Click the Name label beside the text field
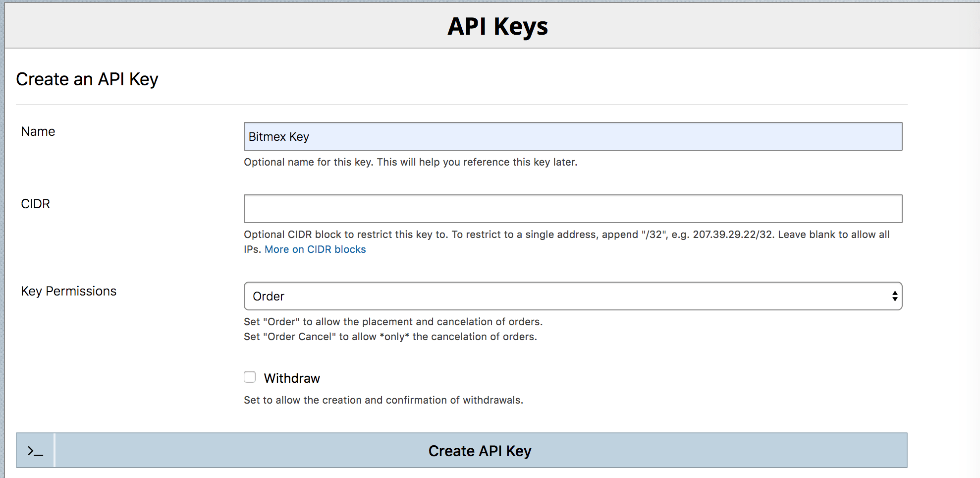Screen dimensions: 980x478 [38, 131]
